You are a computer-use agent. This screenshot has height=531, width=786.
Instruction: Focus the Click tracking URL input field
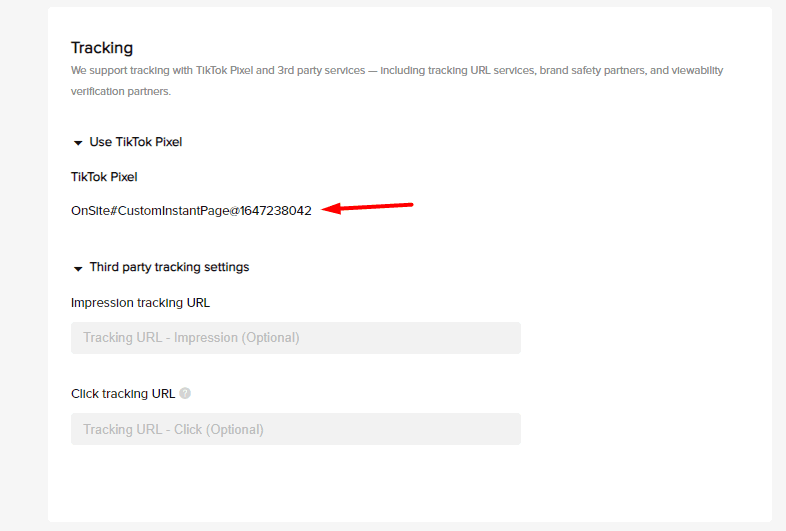coord(295,429)
